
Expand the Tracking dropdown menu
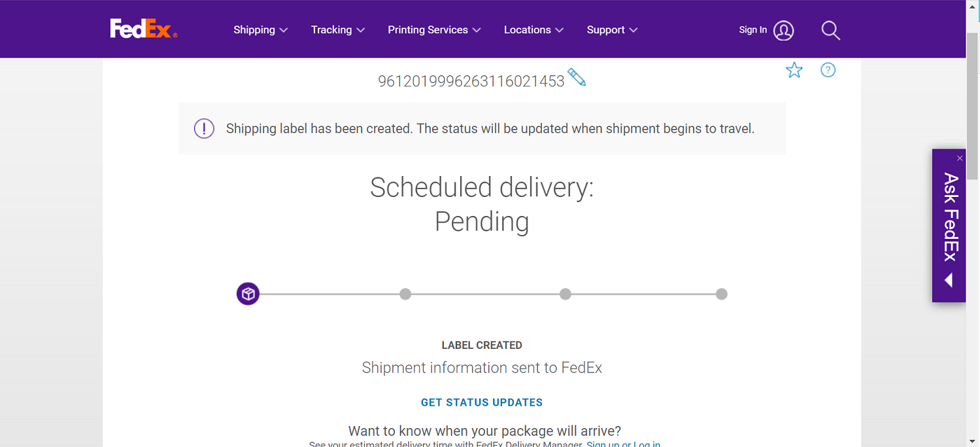pyautogui.click(x=337, y=30)
